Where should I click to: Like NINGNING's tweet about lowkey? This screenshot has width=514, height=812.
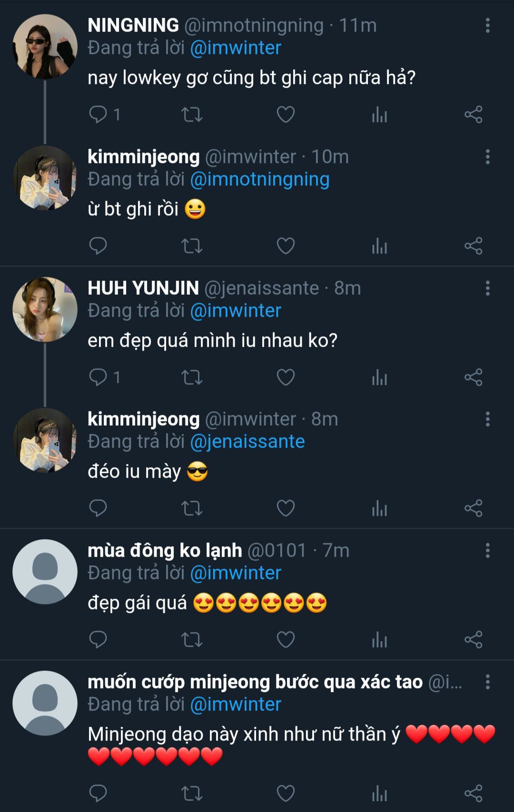click(x=286, y=114)
